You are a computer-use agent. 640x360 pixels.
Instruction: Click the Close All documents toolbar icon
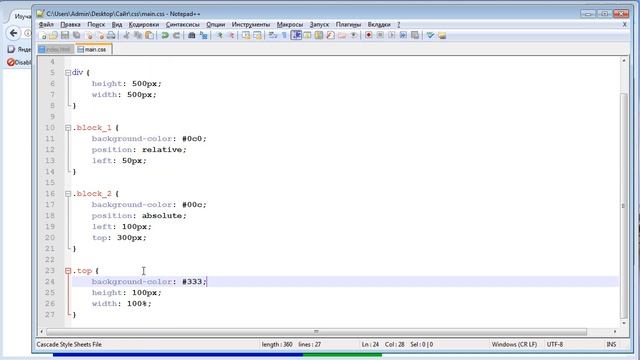click(100, 36)
